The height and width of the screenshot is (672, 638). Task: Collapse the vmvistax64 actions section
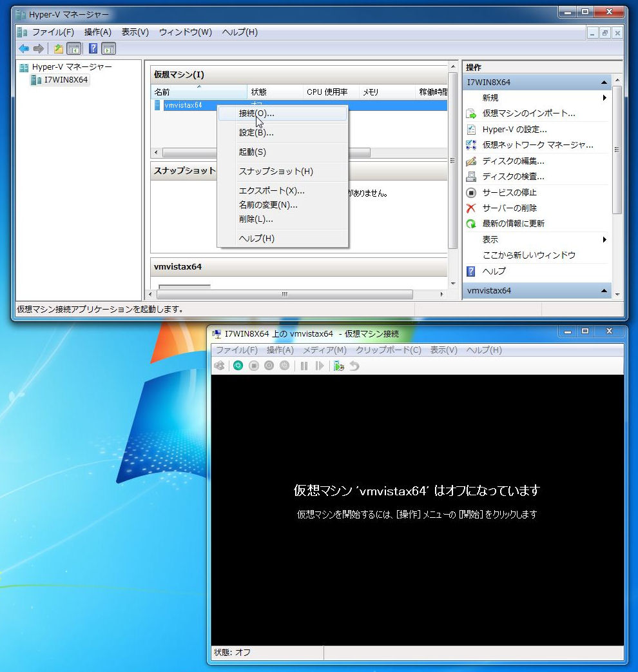[x=604, y=291]
